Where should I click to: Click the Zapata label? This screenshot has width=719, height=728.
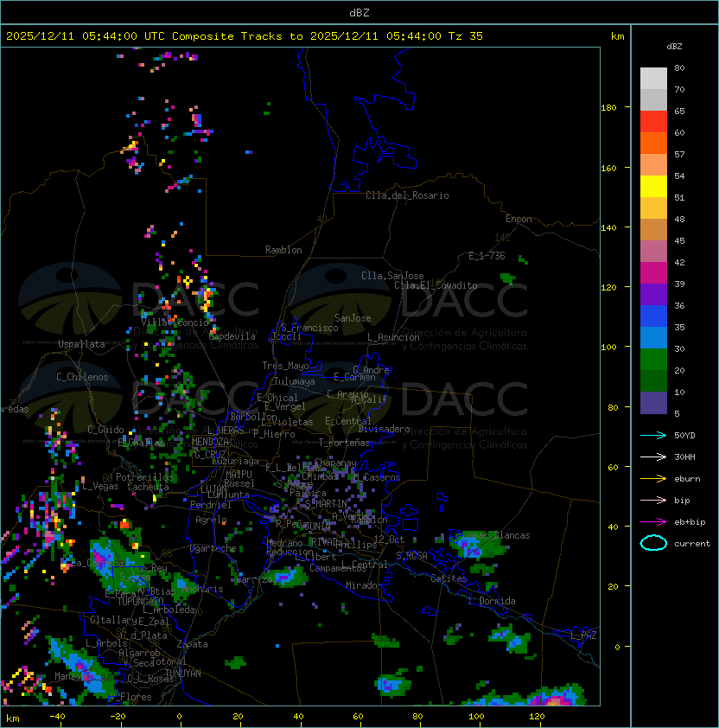(192, 644)
